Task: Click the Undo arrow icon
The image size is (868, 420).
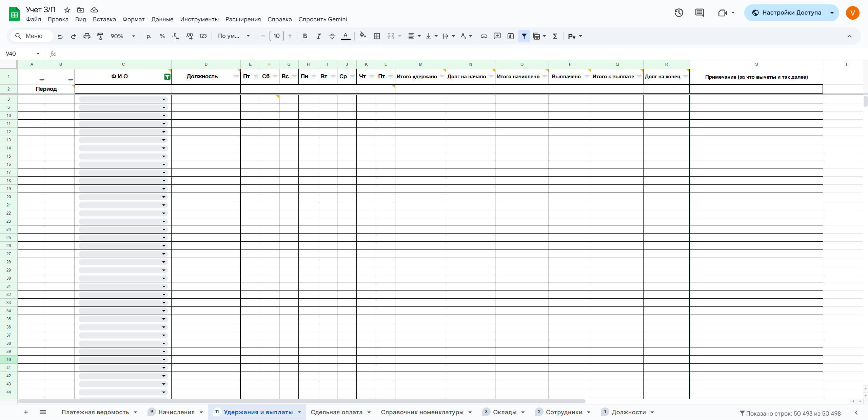Action: tap(60, 36)
